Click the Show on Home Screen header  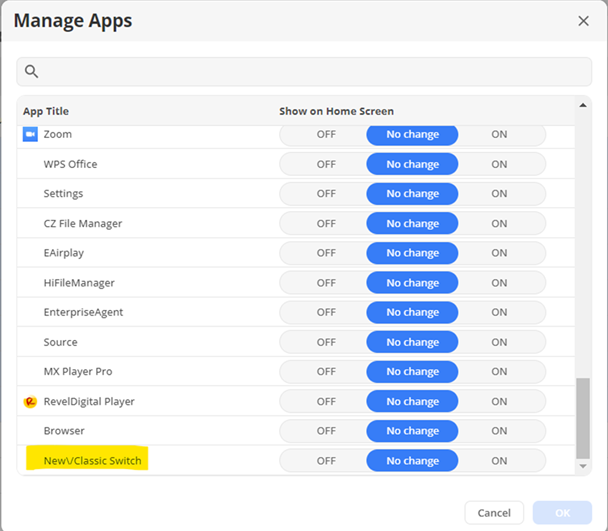click(336, 111)
